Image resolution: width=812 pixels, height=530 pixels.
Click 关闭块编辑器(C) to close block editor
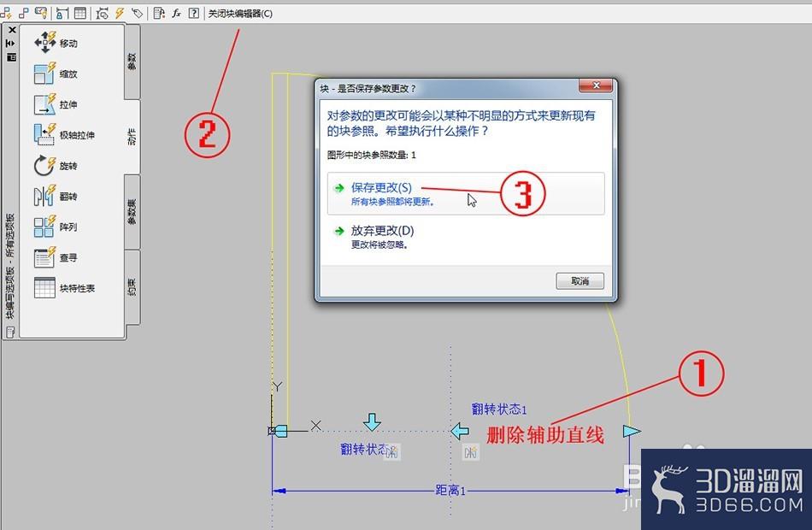[240, 14]
